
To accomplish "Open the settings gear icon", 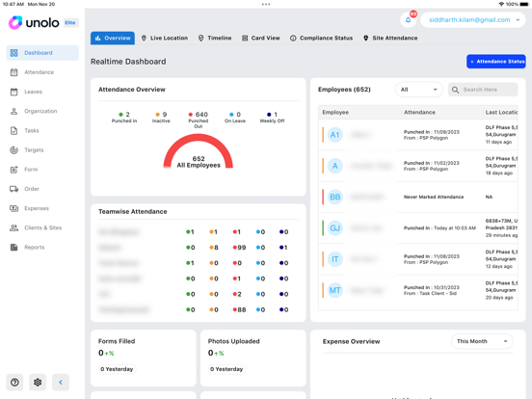I will click(38, 383).
